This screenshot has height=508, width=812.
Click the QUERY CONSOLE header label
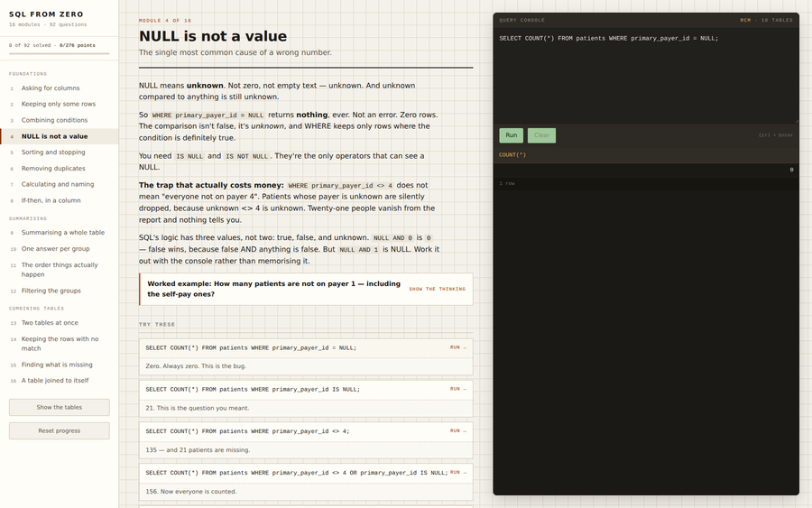tap(522, 20)
